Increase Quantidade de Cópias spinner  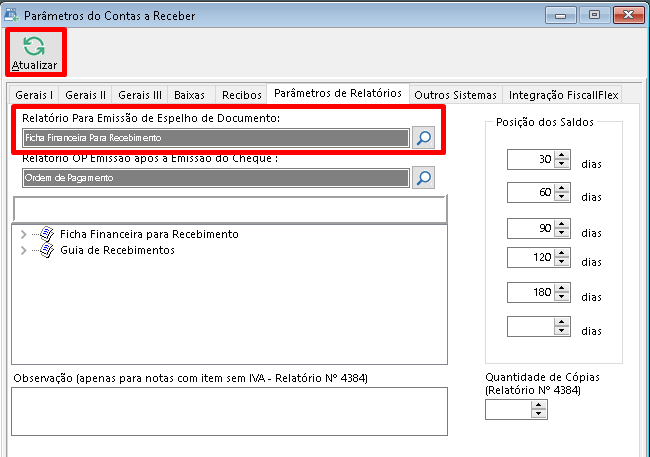(538, 406)
